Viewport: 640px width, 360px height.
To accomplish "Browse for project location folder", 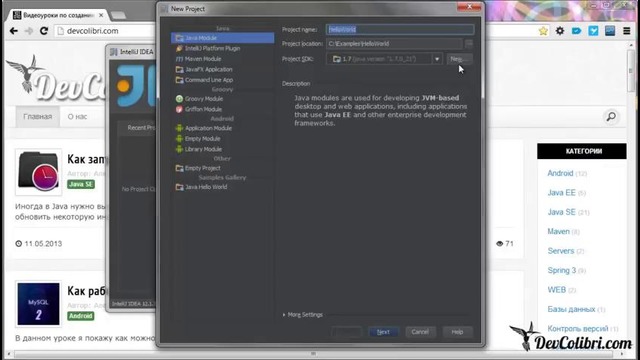I will click(469, 44).
